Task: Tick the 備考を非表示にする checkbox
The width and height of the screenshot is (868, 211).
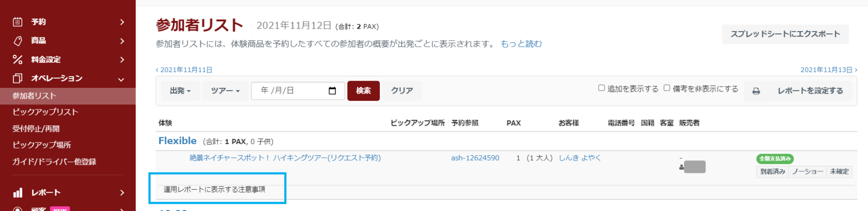Action: click(667, 88)
